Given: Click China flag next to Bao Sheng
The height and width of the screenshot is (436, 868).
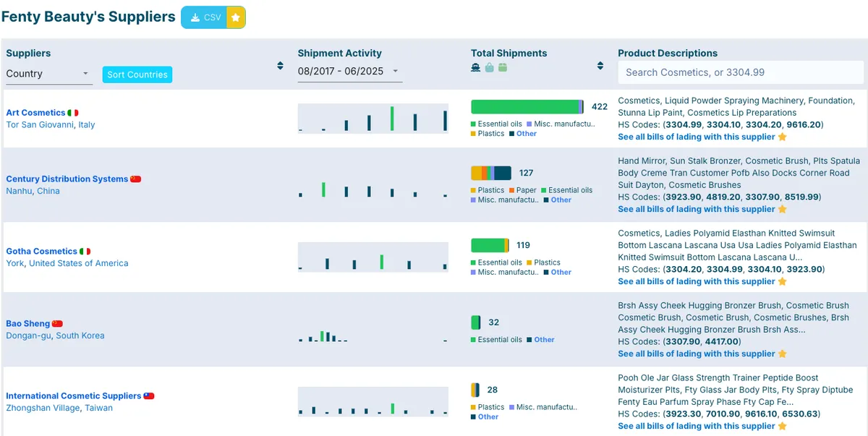Looking at the screenshot, I should point(57,323).
